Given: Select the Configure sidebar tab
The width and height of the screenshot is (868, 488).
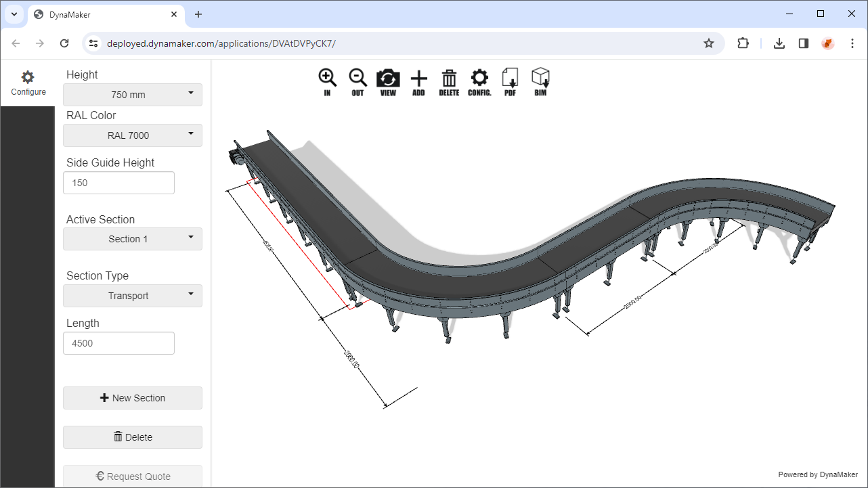Looking at the screenshot, I should (28, 83).
